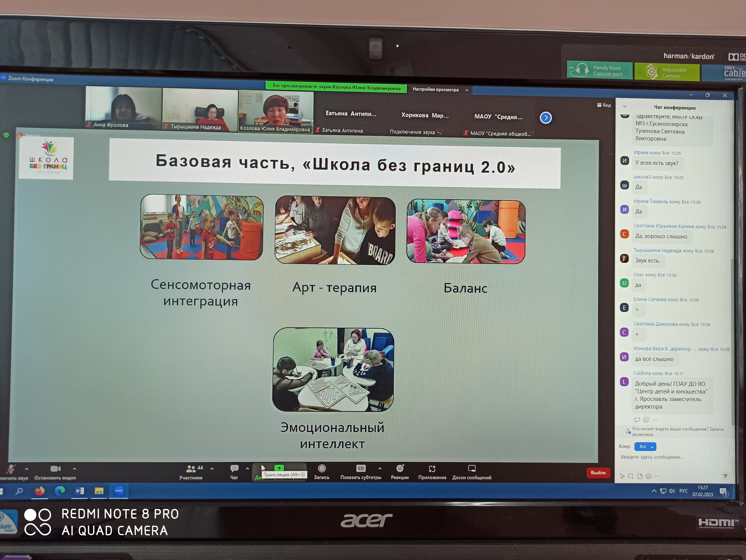Click sender name Тырышкина Надежда in chat

click(x=657, y=250)
